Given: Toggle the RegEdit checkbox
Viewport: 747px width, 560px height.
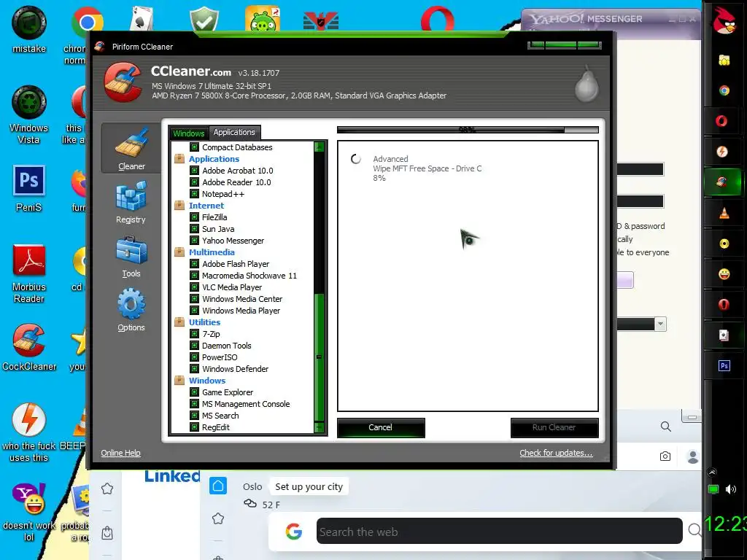Looking at the screenshot, I should (194, 427).
